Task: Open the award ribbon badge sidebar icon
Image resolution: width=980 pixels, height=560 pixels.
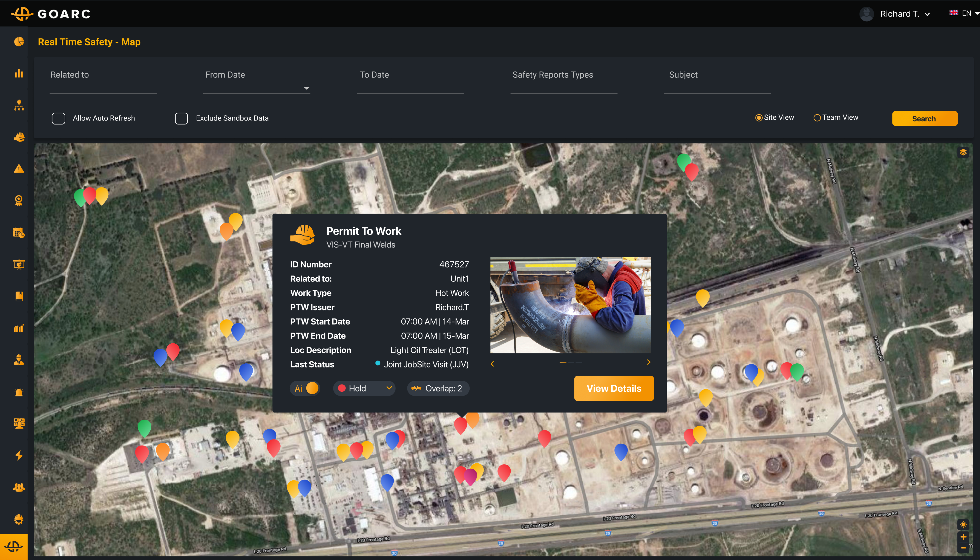Action: pyautogui.click(x=19, y=200)
